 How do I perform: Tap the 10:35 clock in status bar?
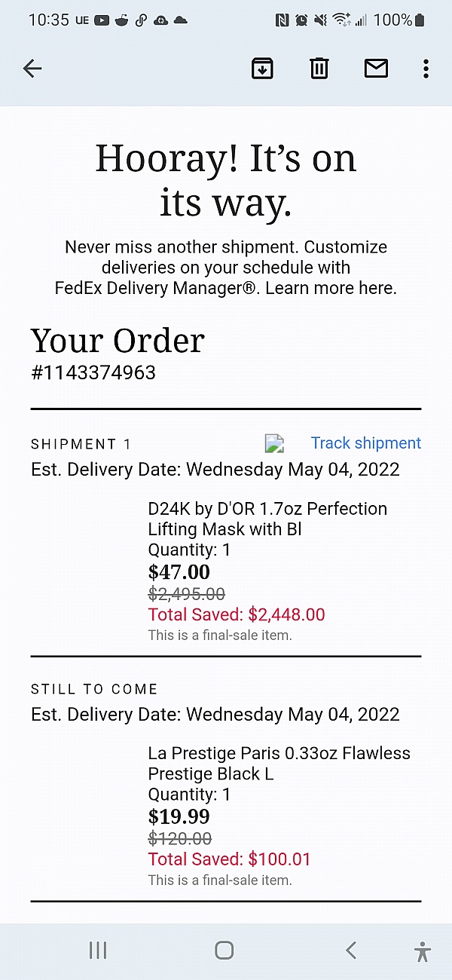48,20
